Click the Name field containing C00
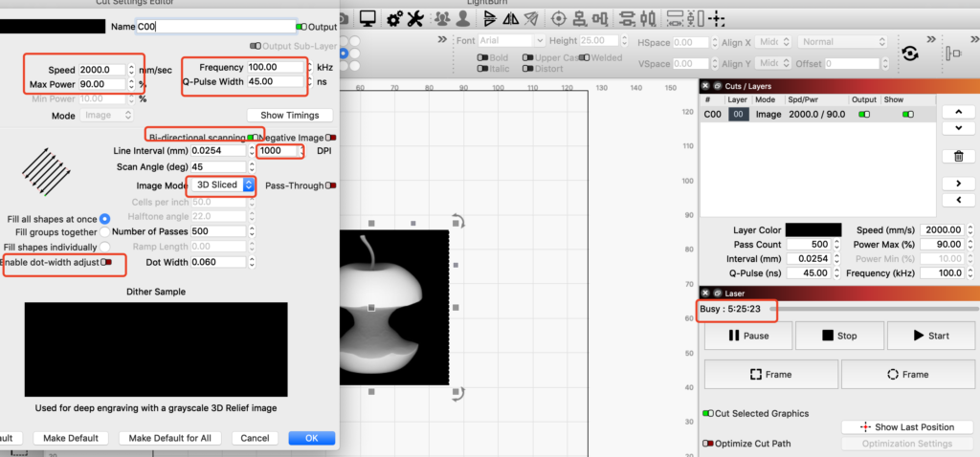Screen dimensions: 980x457 (x=214, y=27)
